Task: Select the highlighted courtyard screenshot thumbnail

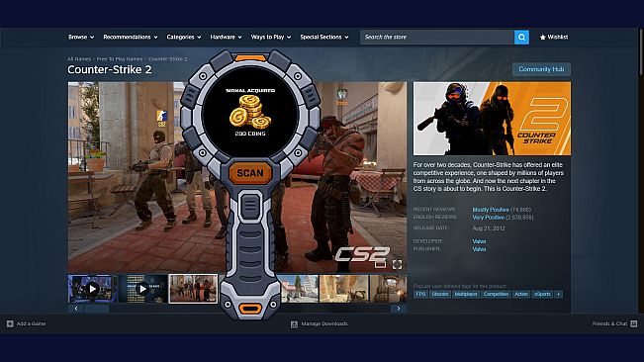Action: [193, 289]
